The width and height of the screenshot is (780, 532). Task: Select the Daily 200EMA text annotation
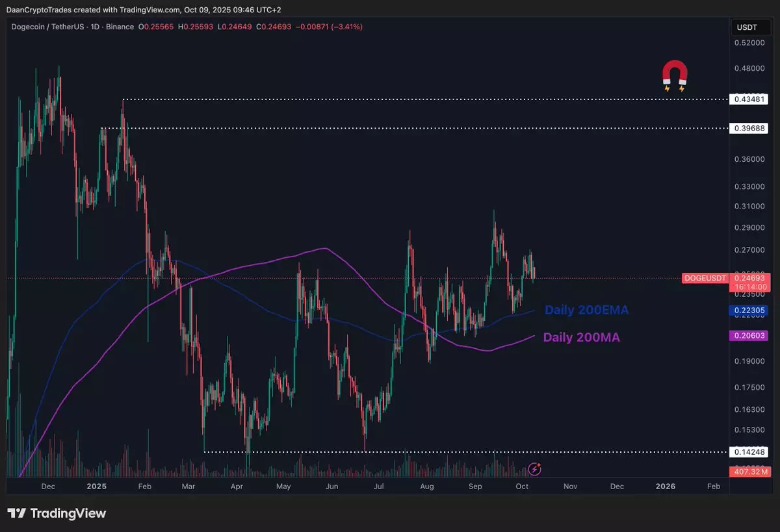(586, 310)
